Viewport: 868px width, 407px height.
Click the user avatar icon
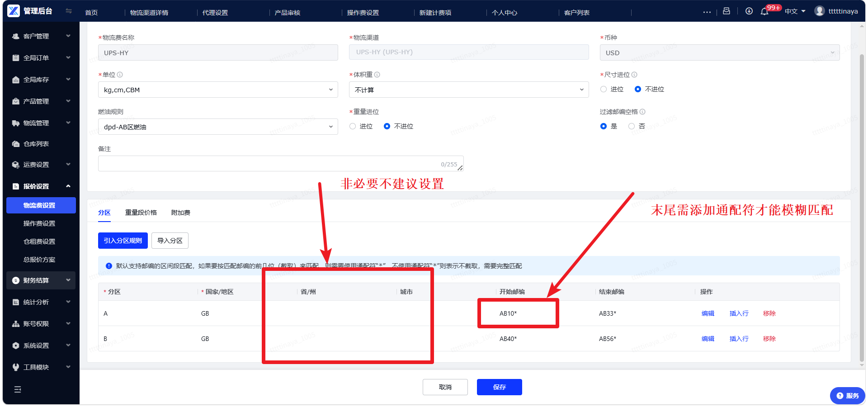[x=820, y=11]
